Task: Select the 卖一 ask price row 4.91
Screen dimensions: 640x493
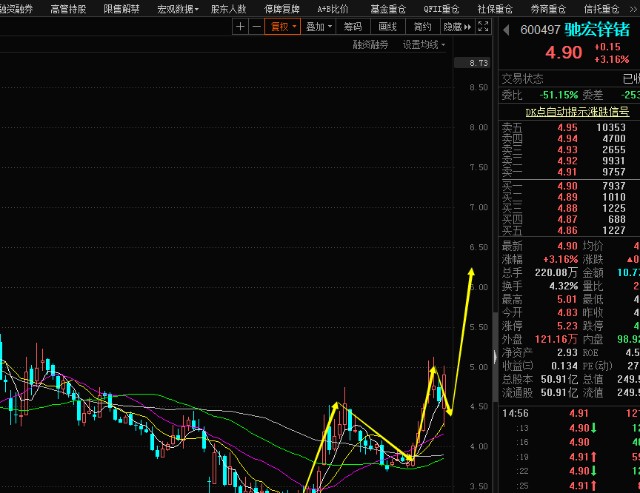Action: coord(567,171)
